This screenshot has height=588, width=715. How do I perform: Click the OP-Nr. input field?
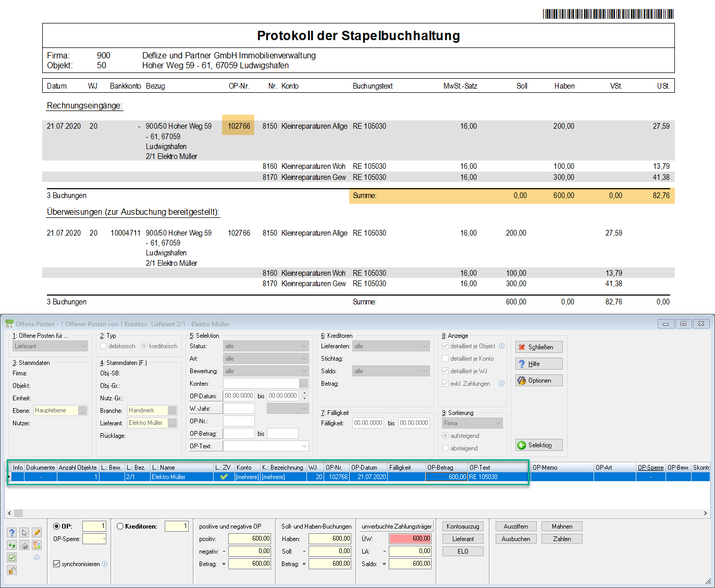click(x=239, y=421)
